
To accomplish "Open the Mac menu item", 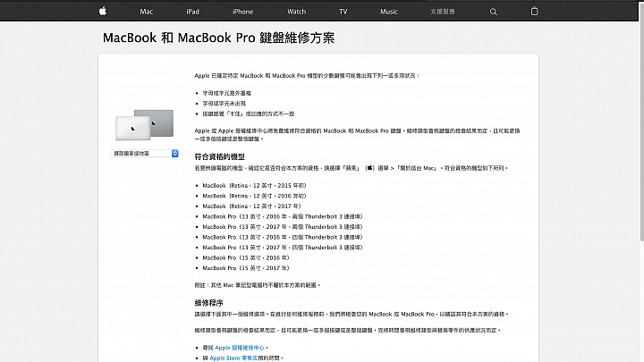I will click(146, 12).
